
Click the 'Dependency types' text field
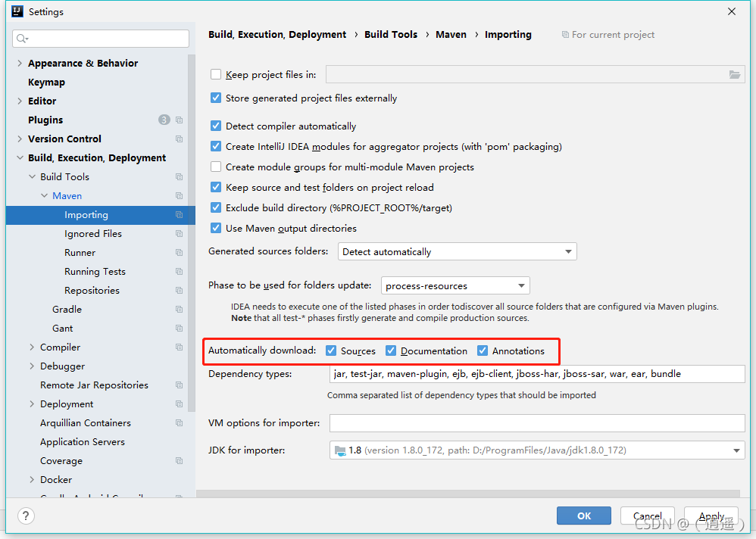coord(537,374)
